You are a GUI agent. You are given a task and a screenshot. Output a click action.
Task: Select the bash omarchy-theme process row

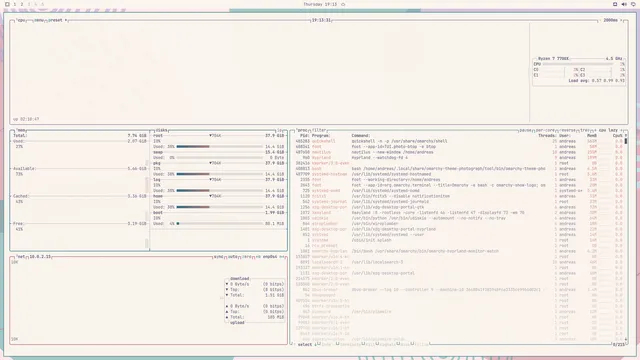click(x=459, y=169)
